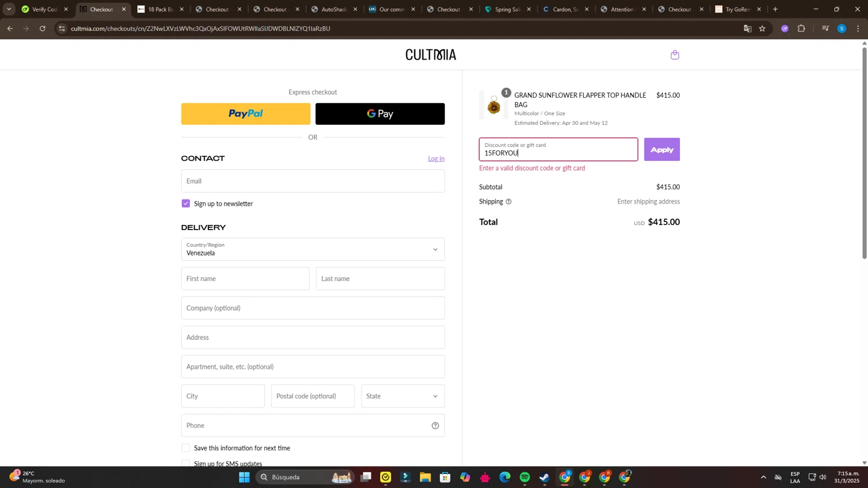Reload the page with the refresh icon
This screenshot has height=488, width=868.
42,28
